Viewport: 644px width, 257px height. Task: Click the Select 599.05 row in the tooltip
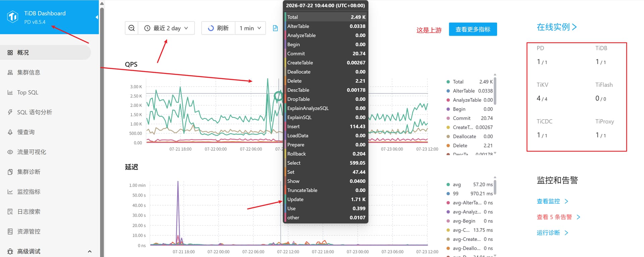[x=326, y=163]
